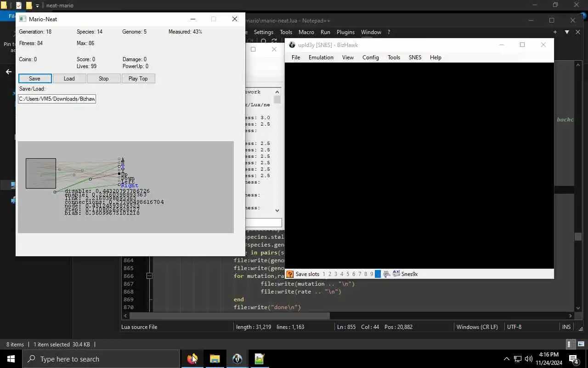588x368 pixels.
Task: Open Notepad++ Macro menu
Action: click(306, 32)
